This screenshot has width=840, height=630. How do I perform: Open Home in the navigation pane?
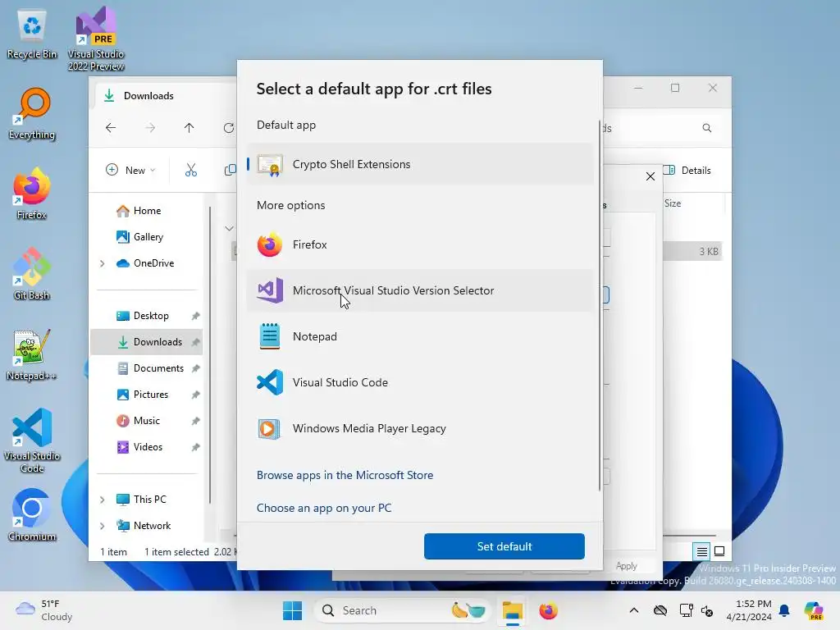(146, 211)
